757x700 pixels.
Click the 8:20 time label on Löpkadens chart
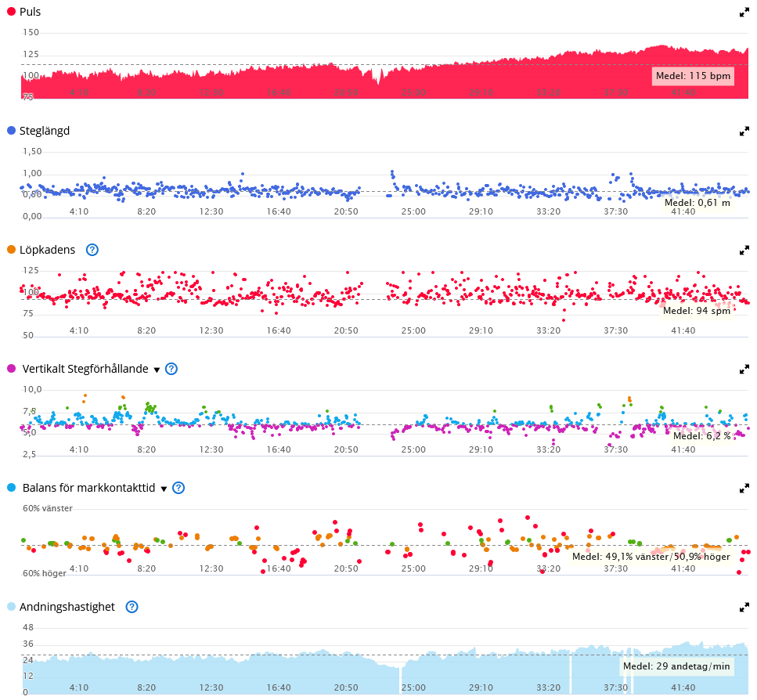(146, 330)
